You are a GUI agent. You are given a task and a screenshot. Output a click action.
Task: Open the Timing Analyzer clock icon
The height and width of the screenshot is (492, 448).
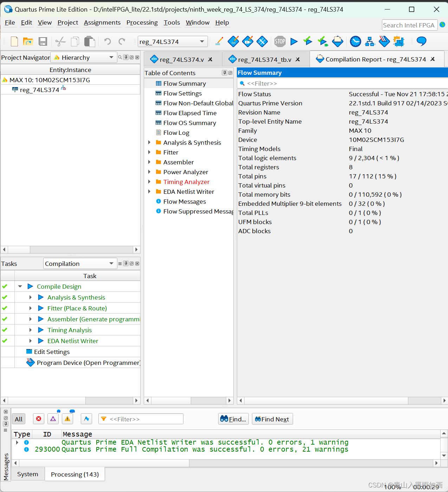tap(356, 41)
